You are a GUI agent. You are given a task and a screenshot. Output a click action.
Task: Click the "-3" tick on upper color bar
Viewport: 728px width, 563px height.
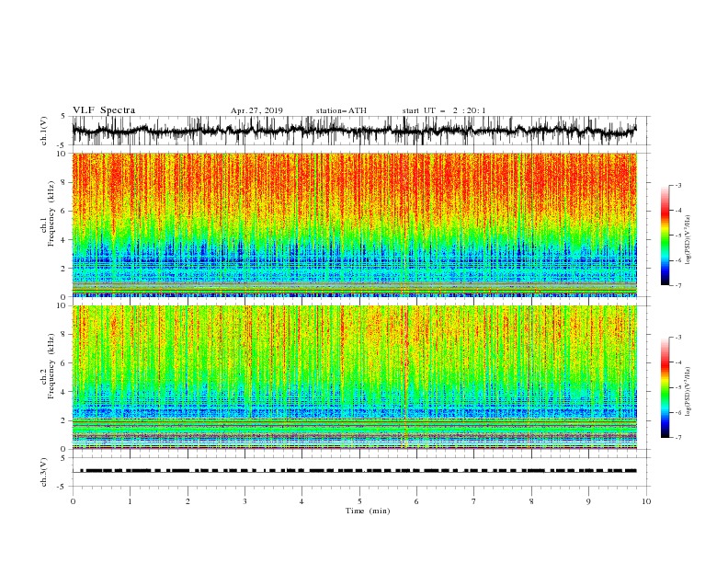click(x=677, y=185)
